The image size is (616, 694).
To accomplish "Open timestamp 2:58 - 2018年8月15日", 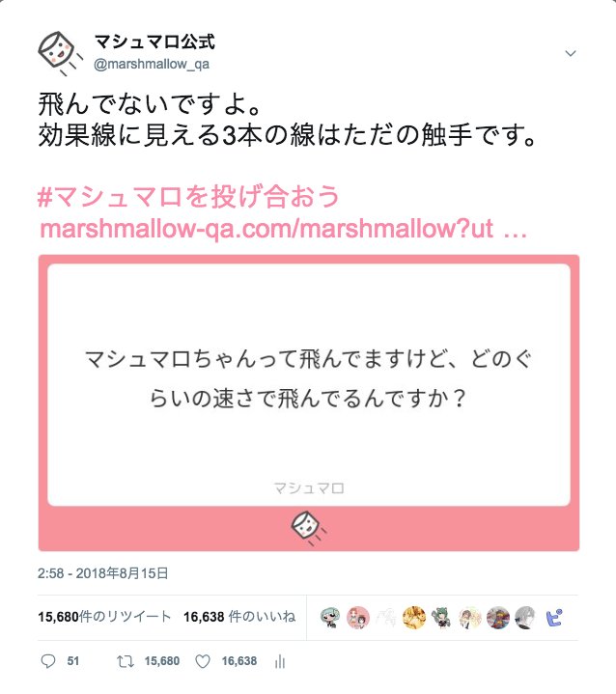I will pyautogui.click(x=102, y=573).
